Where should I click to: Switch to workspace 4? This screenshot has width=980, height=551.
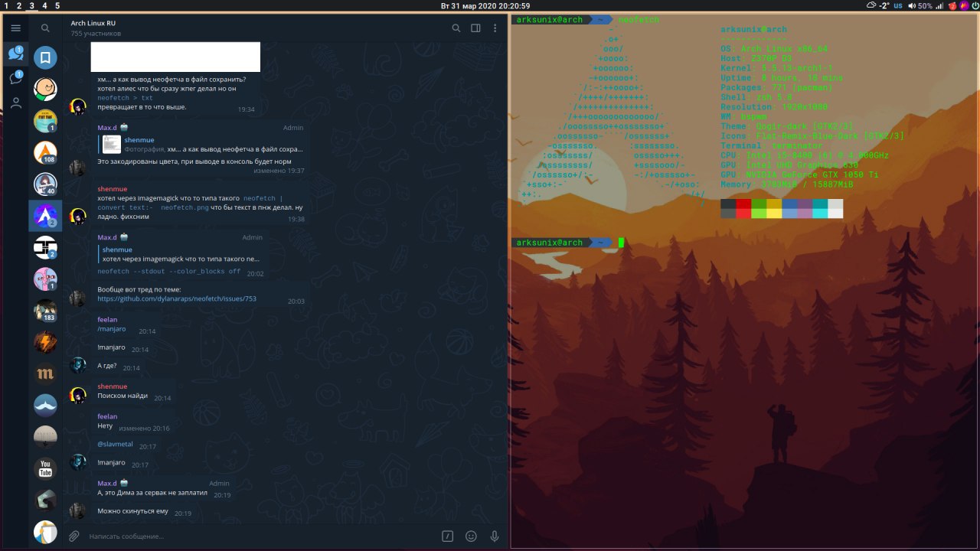coord(44,5)
